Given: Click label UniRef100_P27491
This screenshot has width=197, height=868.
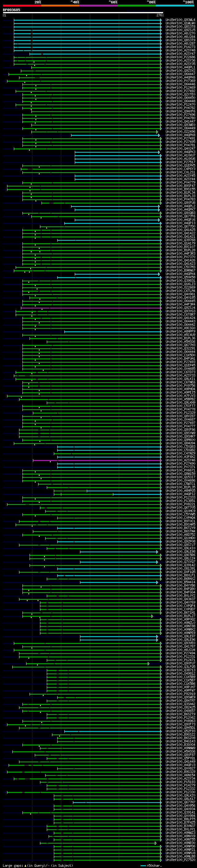Looking at the screenshot, I should 180,139.
